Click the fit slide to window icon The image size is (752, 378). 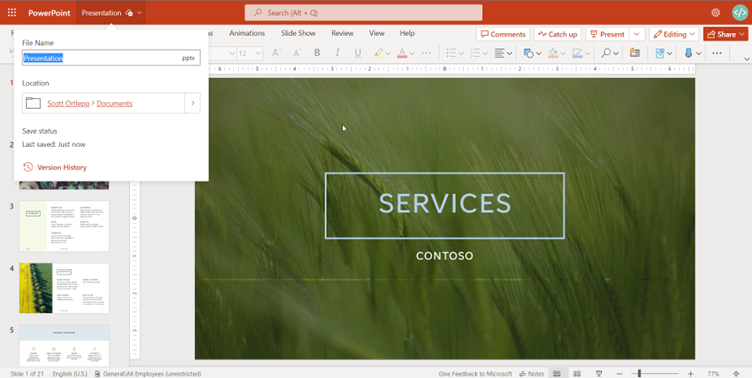pos(736,374)
